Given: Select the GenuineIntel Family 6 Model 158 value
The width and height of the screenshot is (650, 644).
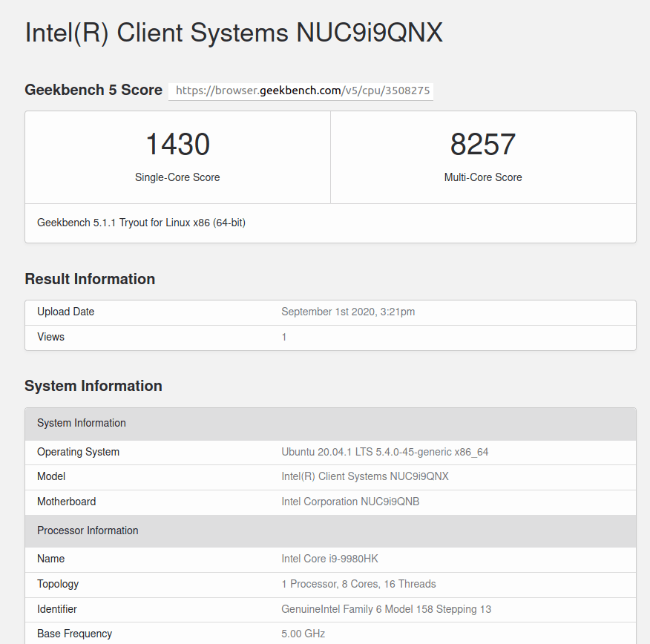Looking at the screenshot, I should [386, 609].
